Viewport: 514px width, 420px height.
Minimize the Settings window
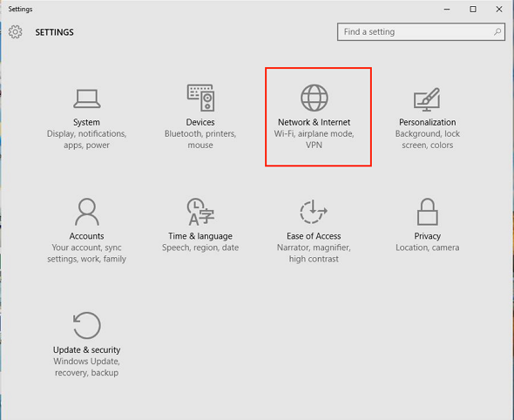(x=447, y=10)
